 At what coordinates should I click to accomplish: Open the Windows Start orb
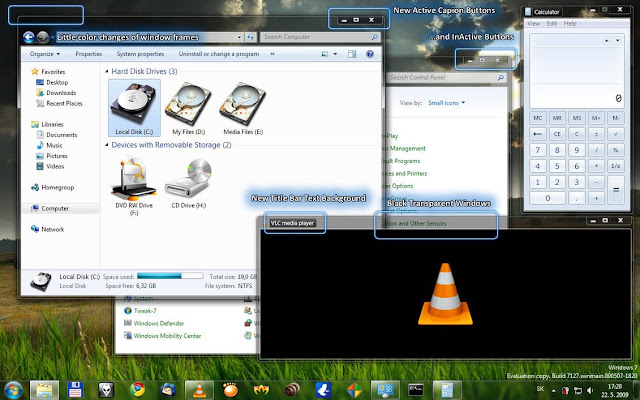tap(13, 390)
